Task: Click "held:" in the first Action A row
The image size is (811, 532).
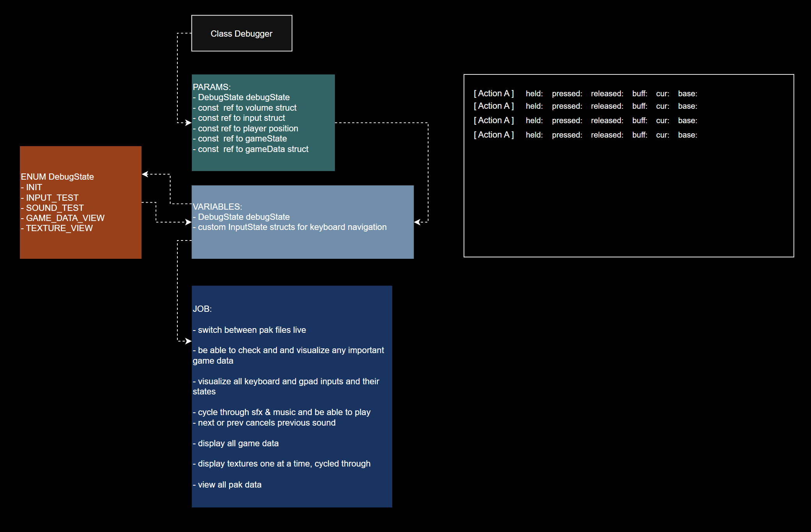Action: pyautogui.click(x=534, y=94)
